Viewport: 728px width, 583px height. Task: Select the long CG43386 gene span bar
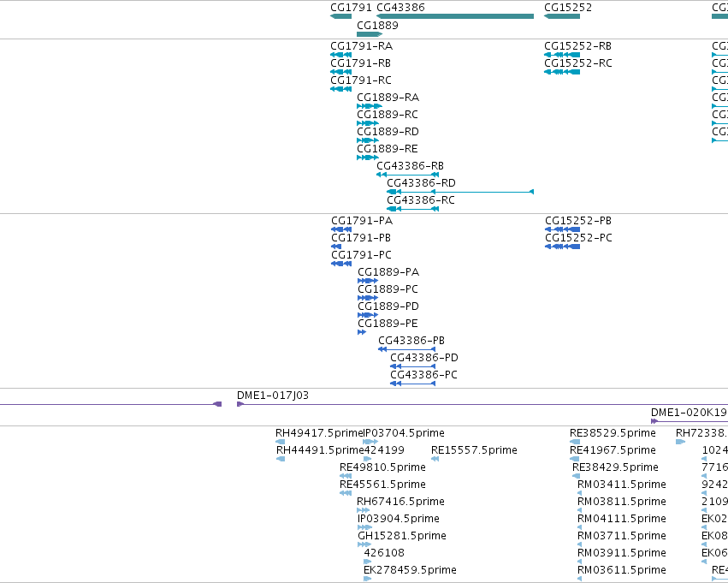455,16
